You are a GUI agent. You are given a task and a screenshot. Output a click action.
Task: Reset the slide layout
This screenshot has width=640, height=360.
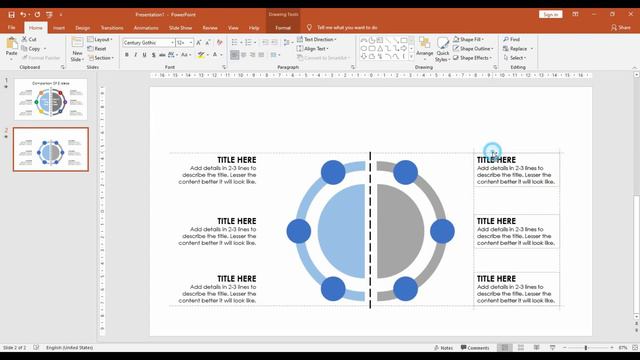click(97, 49)
